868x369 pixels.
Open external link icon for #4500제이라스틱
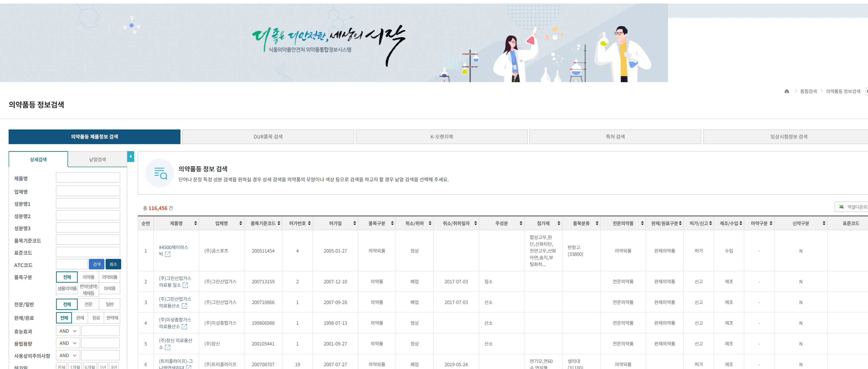point(167,254)
